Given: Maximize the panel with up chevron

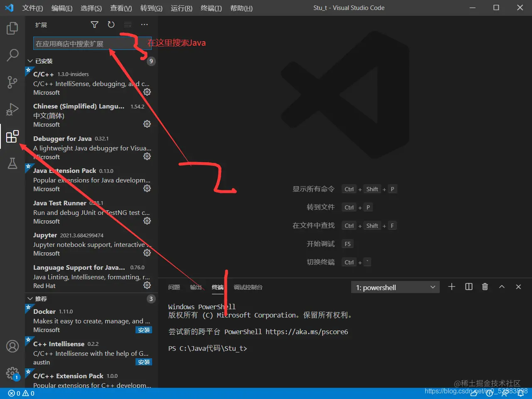Looking at the screenshot, I should [502, 287].
